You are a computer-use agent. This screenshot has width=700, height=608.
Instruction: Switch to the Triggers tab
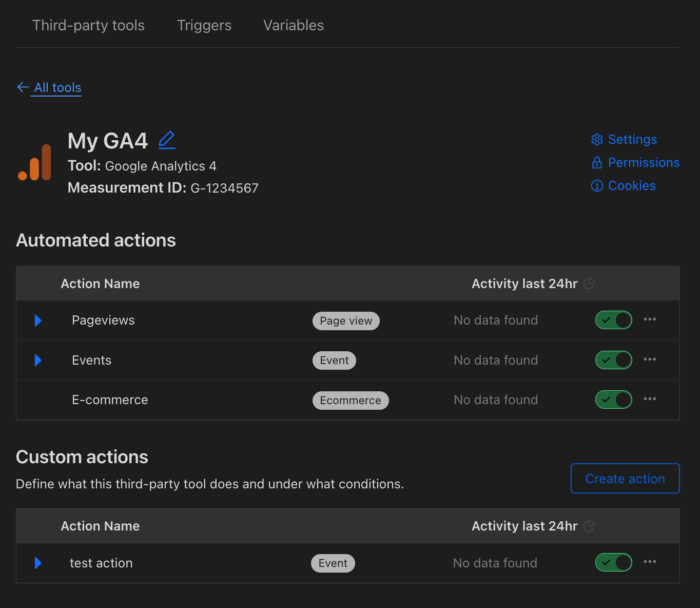[204, 25]
